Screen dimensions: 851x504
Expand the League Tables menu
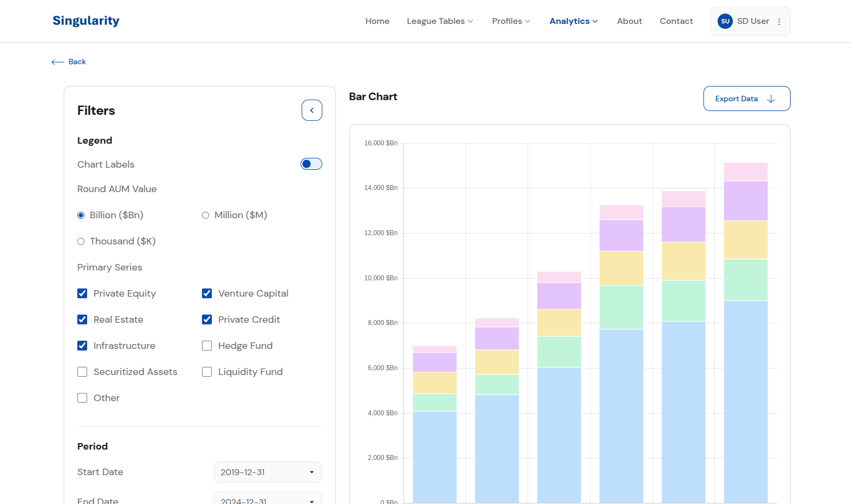point(439,21)
